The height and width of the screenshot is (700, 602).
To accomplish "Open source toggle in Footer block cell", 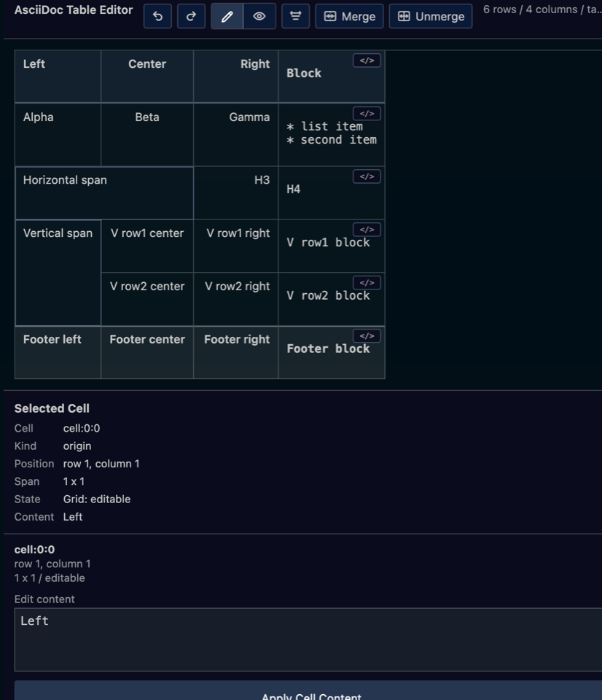I will pyautogui.click(x=367, y=336).
